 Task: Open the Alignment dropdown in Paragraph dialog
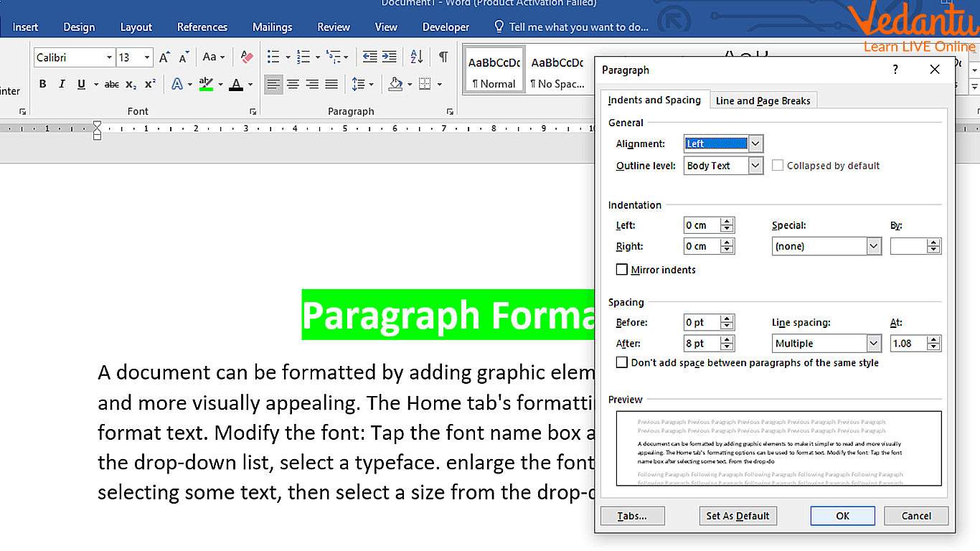click(x=754, y=143)
